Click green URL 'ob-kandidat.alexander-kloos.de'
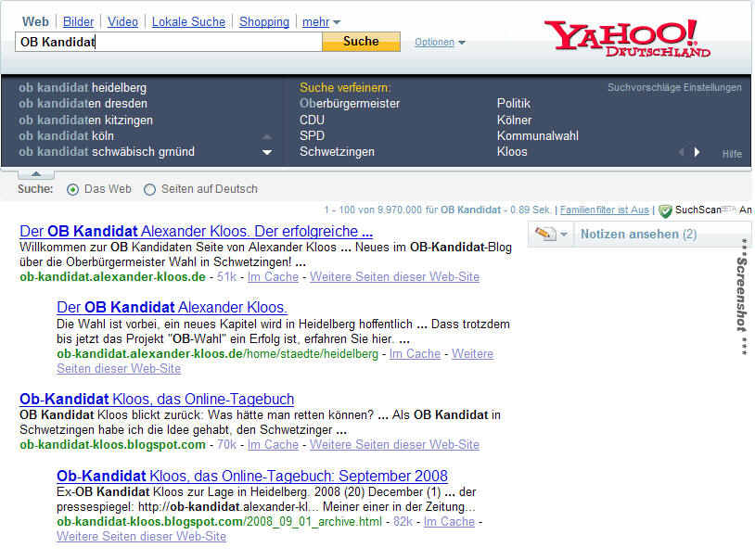Viewport: 755px width, 560px height. click(x=112, y=277)
